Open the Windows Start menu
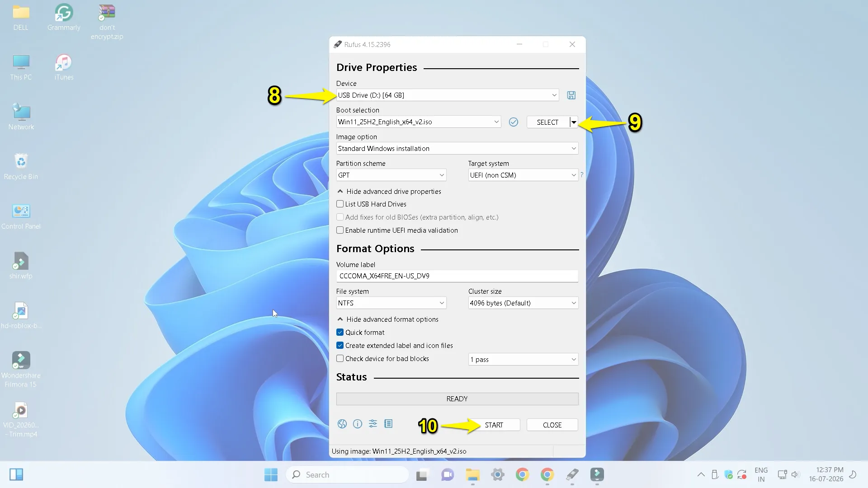The image size is (868, 488). click(271, 474)
